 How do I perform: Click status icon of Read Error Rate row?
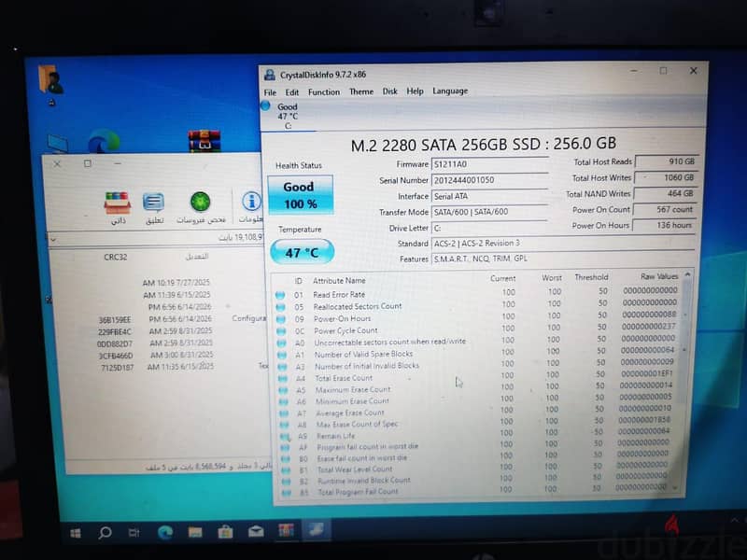[280, 295]
